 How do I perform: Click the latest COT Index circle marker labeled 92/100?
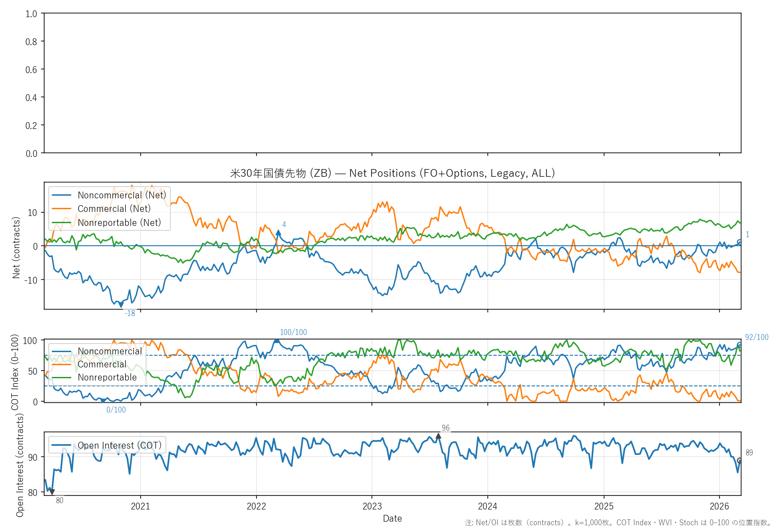(739, 345)
